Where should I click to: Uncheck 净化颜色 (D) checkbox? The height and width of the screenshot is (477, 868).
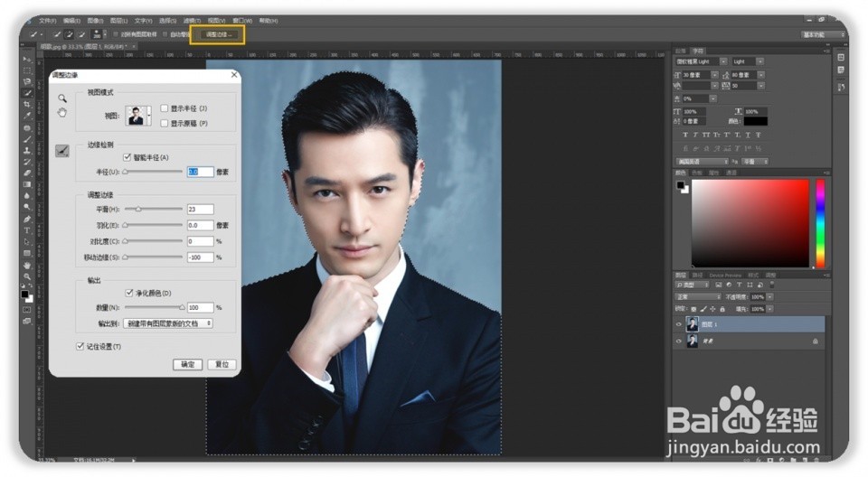pos(129,293)
